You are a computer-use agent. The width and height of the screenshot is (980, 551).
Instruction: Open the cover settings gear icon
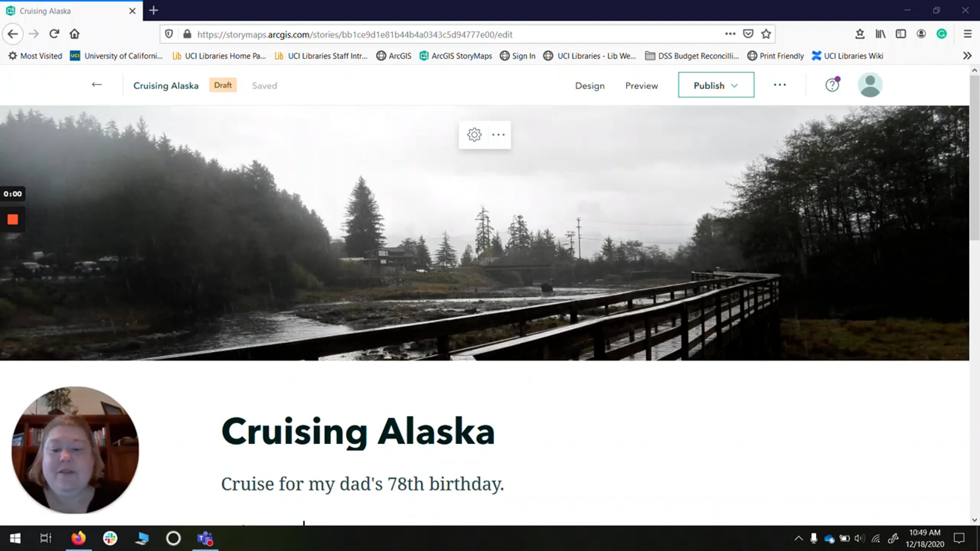[x=474, y=135]
